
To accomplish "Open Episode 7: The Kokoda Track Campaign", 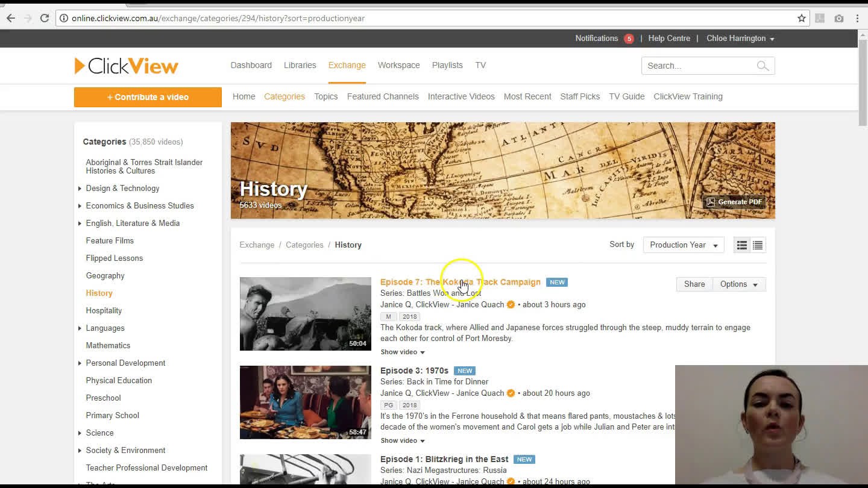I will click(x=461, y=282).
